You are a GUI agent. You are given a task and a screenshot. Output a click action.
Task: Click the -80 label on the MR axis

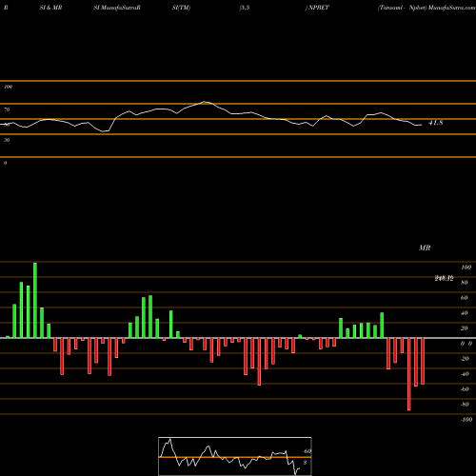[x=465, y=405]
